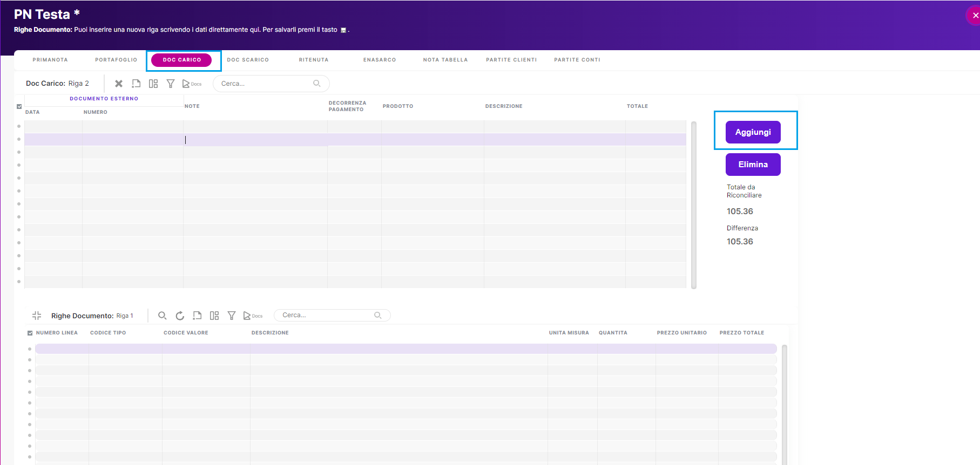This screenshot has width=980, height=465.
Task: Click the export icon in Righe Documento toolbar
Action: tap(197, 316)
